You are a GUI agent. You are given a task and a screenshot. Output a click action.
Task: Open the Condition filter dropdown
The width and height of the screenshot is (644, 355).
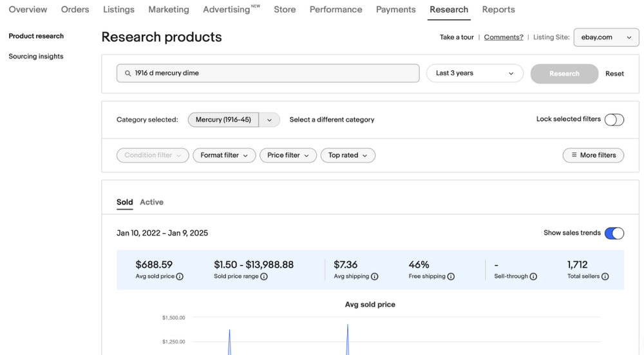[153, 156]
